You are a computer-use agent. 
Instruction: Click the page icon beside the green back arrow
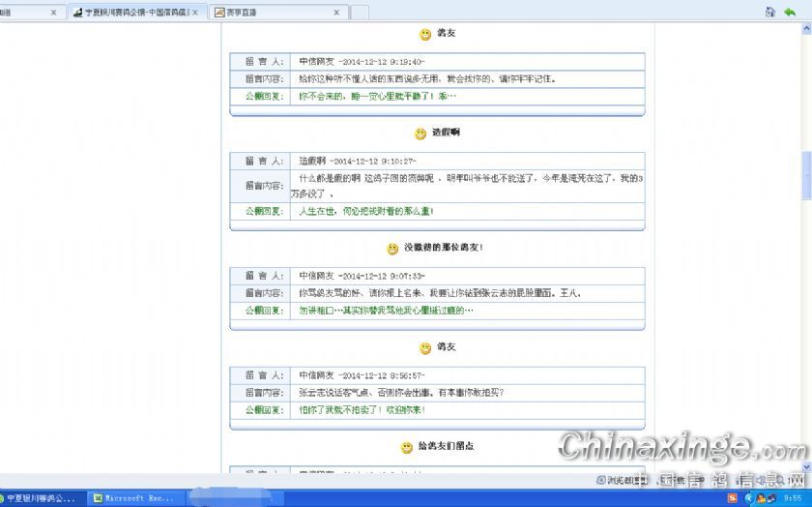[x=770, y=12]
